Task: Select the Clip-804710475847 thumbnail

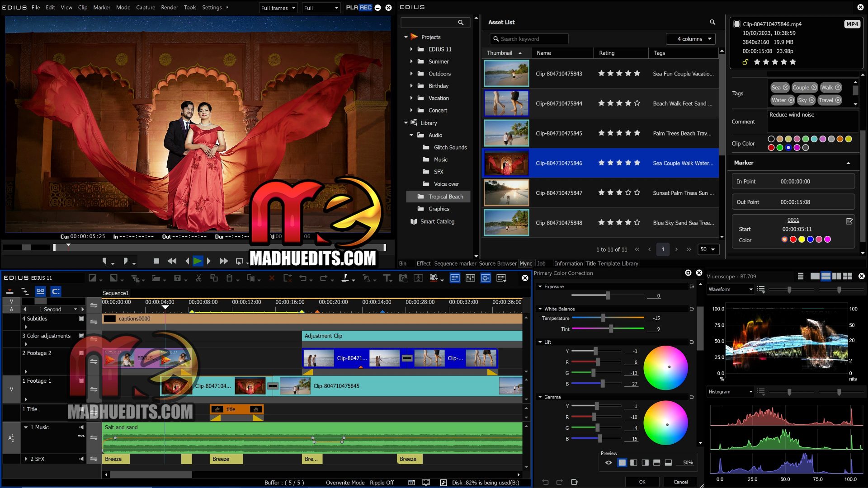Action: 506,193
